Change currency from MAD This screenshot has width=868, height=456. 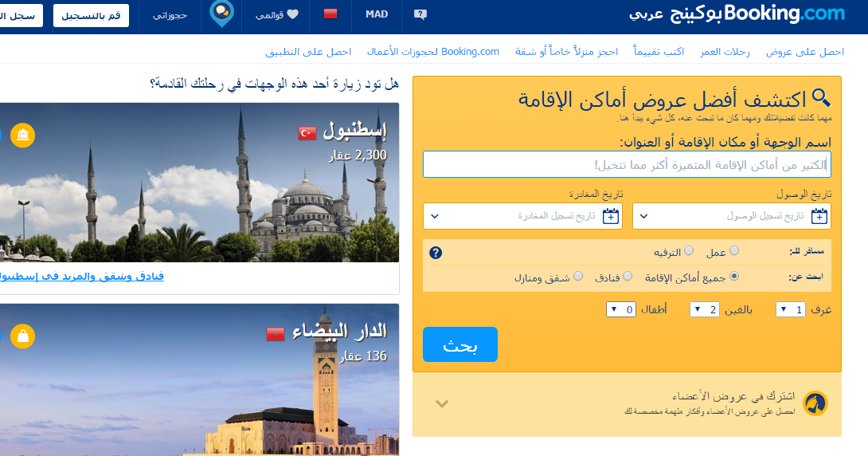pyautogui.click(x=377, y=14)
